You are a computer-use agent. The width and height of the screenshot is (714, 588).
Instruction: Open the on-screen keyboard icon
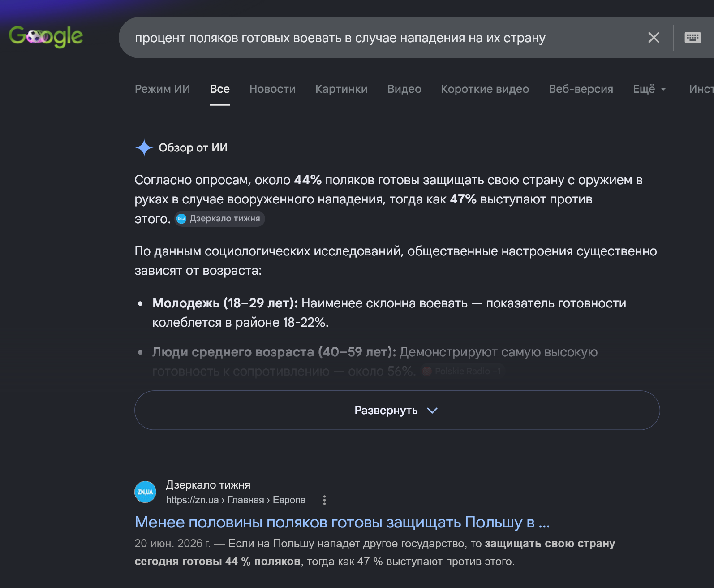pyautogui.click(x=692, y=38)
